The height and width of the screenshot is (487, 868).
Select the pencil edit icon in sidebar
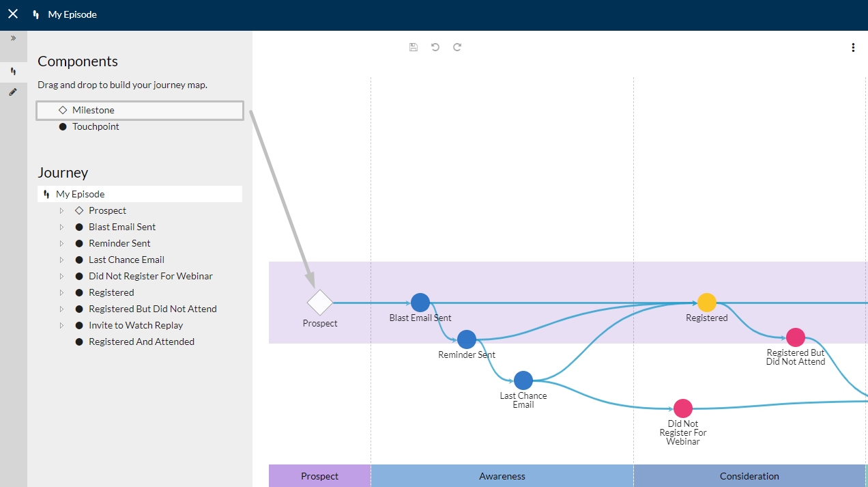[x=13, y=92]
